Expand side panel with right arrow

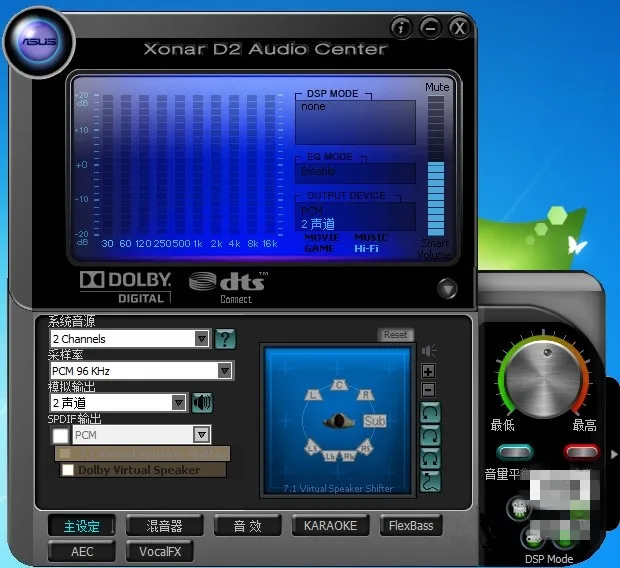pyautogui.click(x=614, y=454)
